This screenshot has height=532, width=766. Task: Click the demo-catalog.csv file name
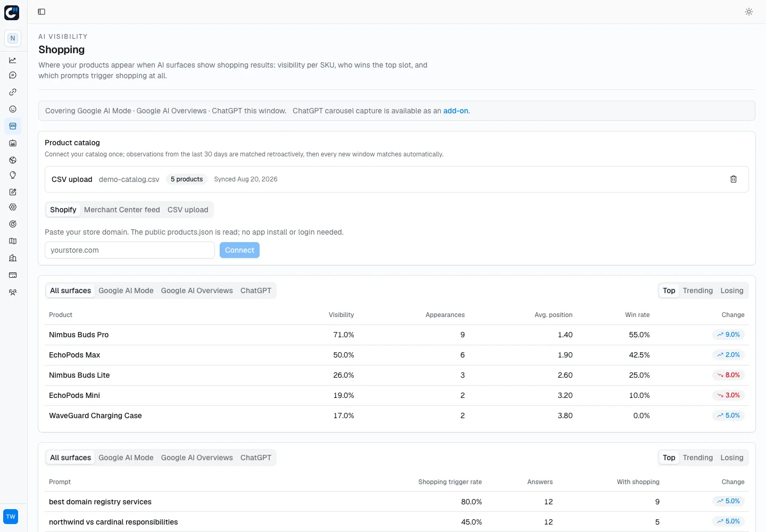(x=129, y=179)
